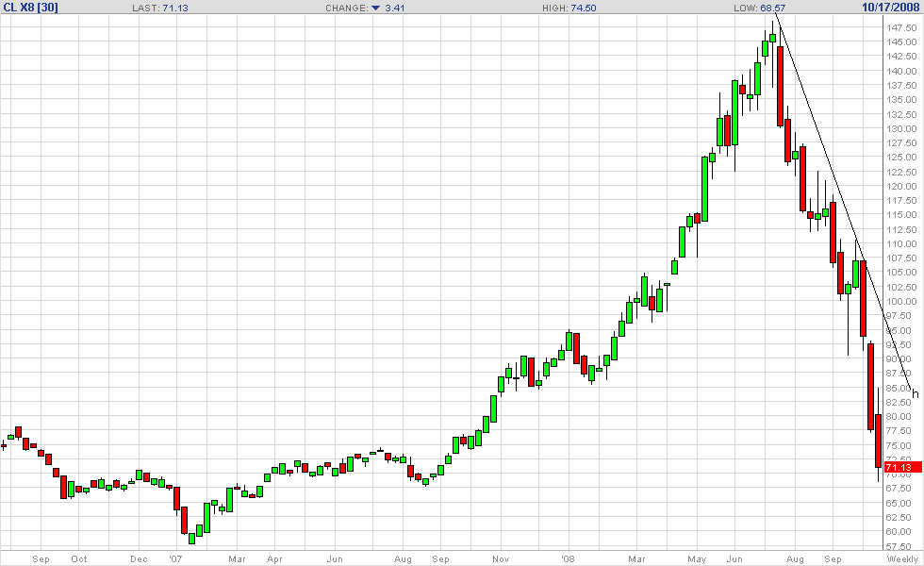Select the 10/17/2008 date label

(890, 8)
